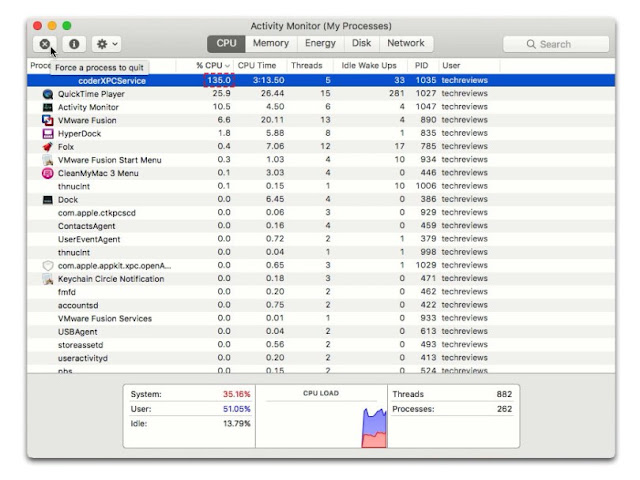Click the Dock process icon

tap(48, 200)
